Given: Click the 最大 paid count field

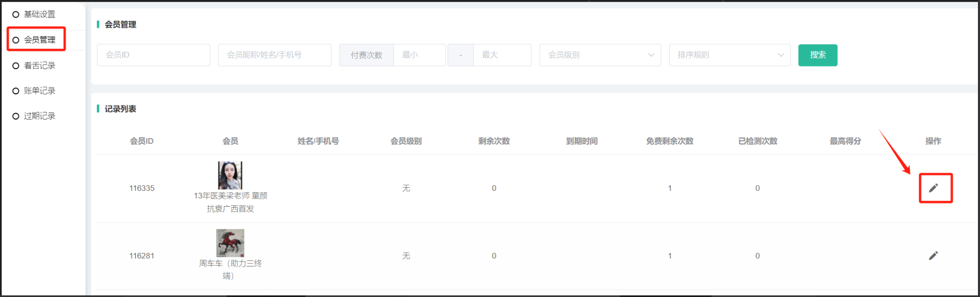Looking at the screenshot, I should [x=502, y=55].
